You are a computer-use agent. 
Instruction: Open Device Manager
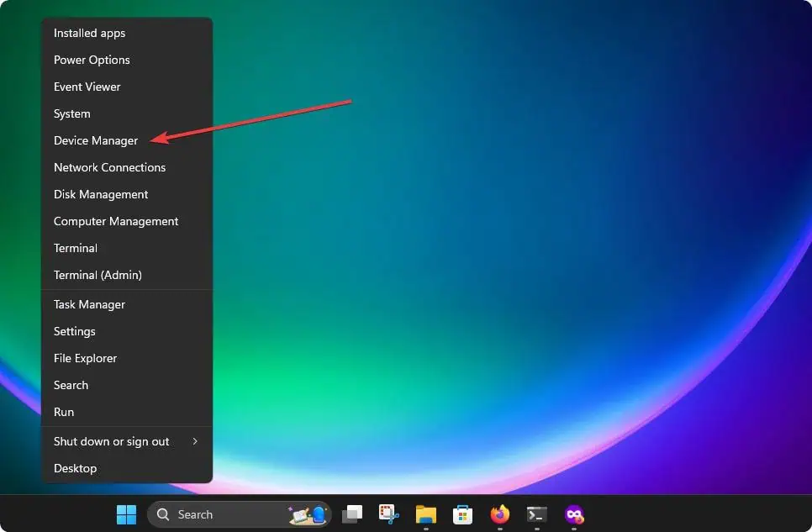tap(127, 141)
